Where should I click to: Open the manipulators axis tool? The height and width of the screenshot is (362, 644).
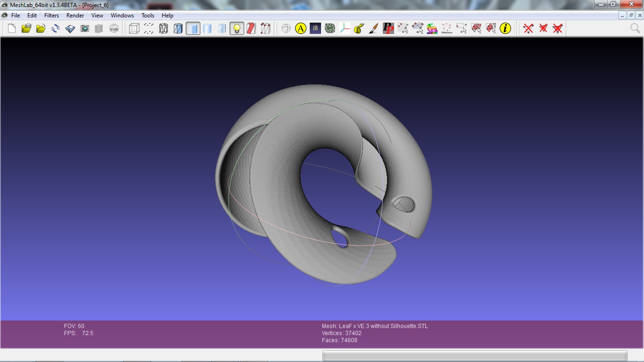pyautogui.click(x=345, y=29)
